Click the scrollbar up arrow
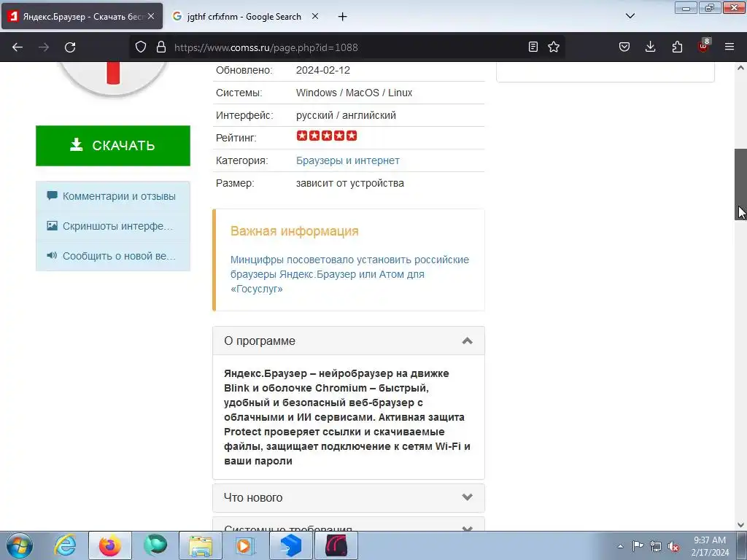 (x=740, y=68)
